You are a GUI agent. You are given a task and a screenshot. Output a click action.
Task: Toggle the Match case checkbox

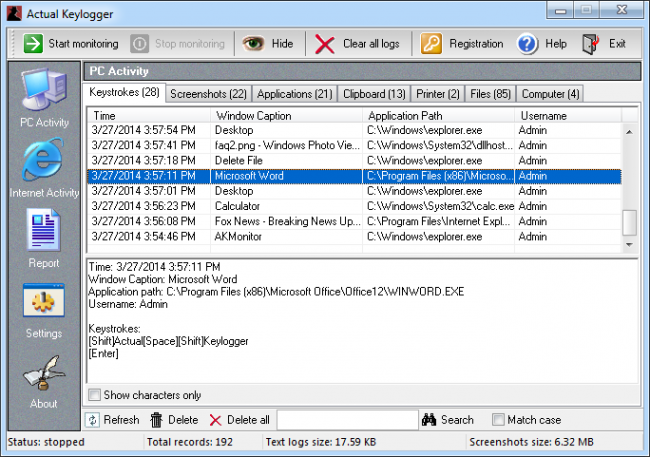tap(498, 419)
